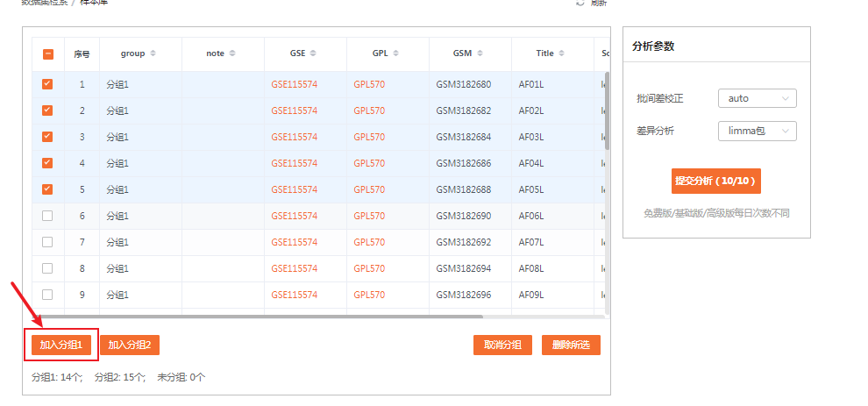Select title cell AF06L
The height and width of the screenshot is (406, 868).
531,216
